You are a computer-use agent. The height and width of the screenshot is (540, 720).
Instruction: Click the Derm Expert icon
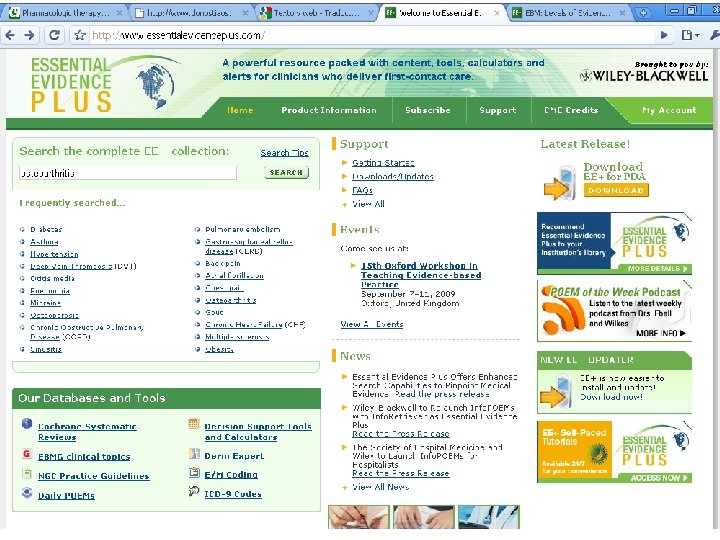coord(194,454)
